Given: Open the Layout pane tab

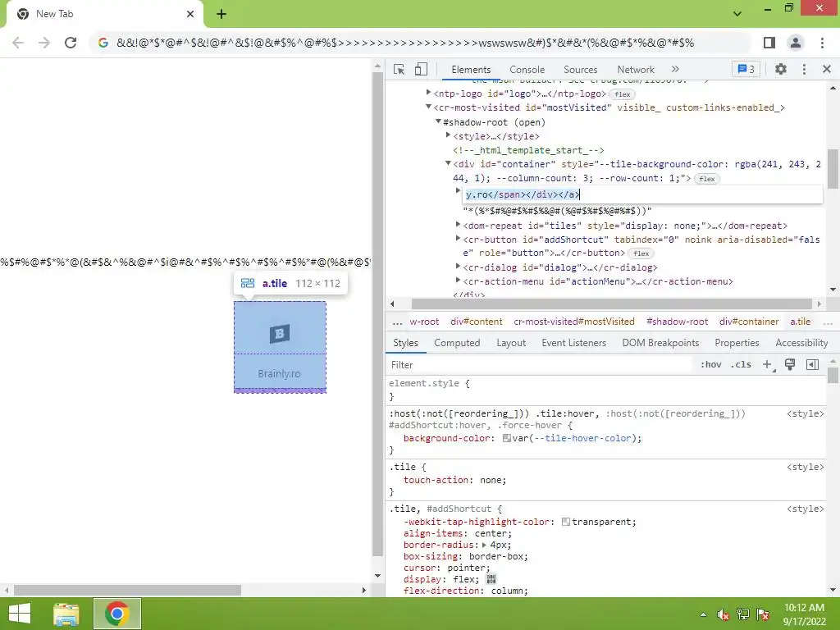Looking at the screenshot, I should pyautogui.click(x=511, y=343).
